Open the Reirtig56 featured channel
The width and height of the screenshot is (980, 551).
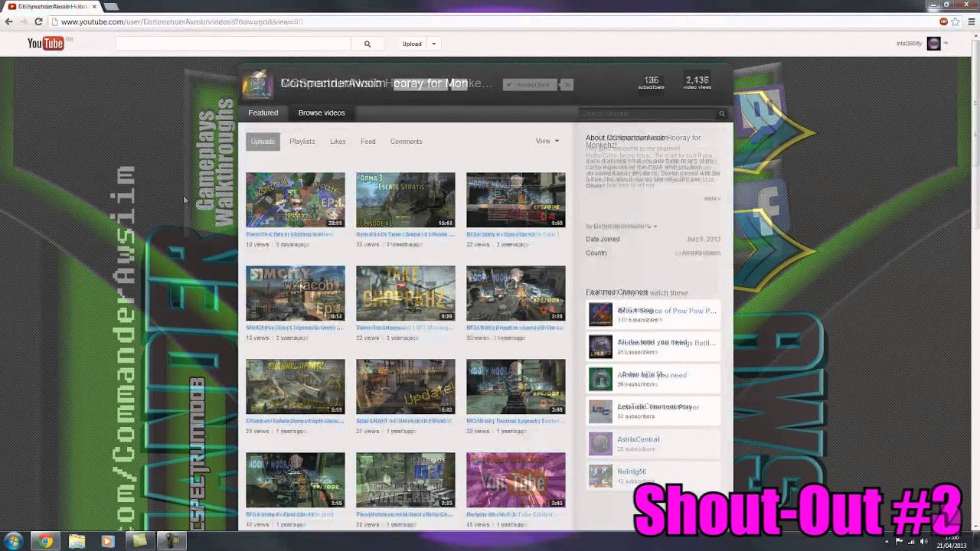coord(632,471)
